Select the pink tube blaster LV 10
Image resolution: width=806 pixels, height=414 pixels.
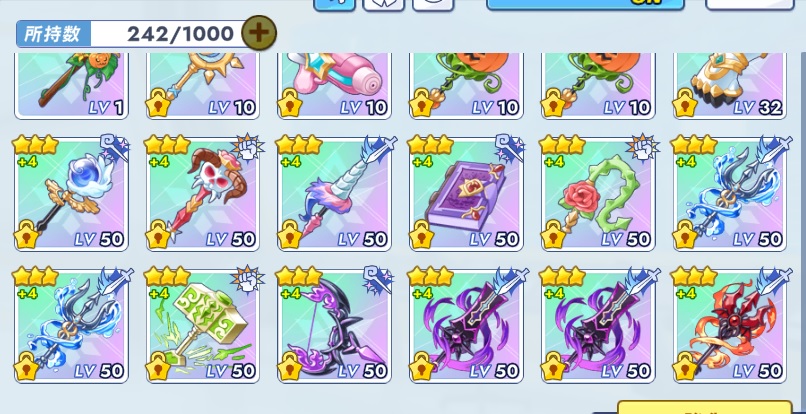click(335, 86)
